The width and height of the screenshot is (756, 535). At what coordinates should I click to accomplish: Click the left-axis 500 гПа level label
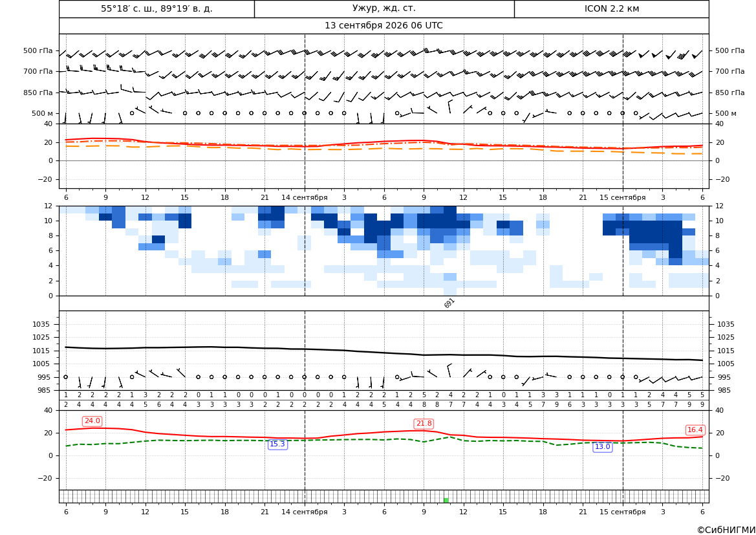pyautogui.click(x=38, y=50)
